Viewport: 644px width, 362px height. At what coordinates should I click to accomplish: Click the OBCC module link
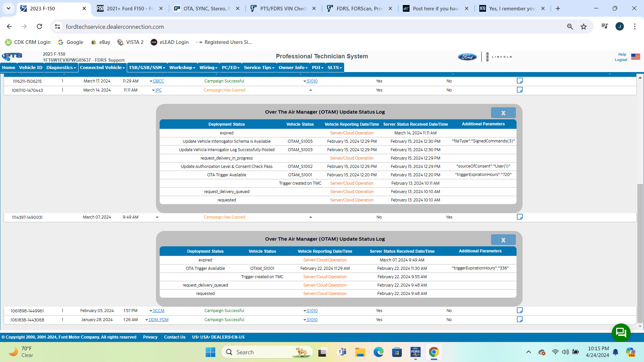(x=158, y=81)
